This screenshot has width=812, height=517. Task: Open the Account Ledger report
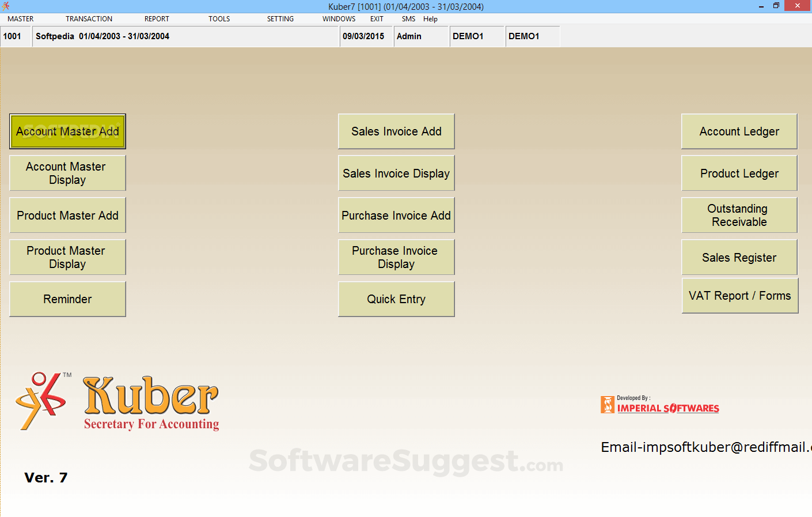739,131
